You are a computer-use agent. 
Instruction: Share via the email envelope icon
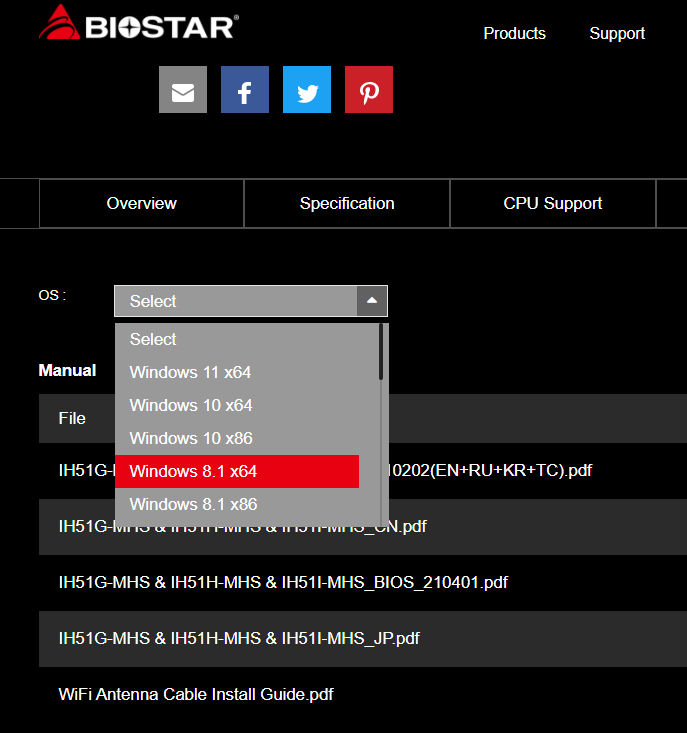(183, 89)
